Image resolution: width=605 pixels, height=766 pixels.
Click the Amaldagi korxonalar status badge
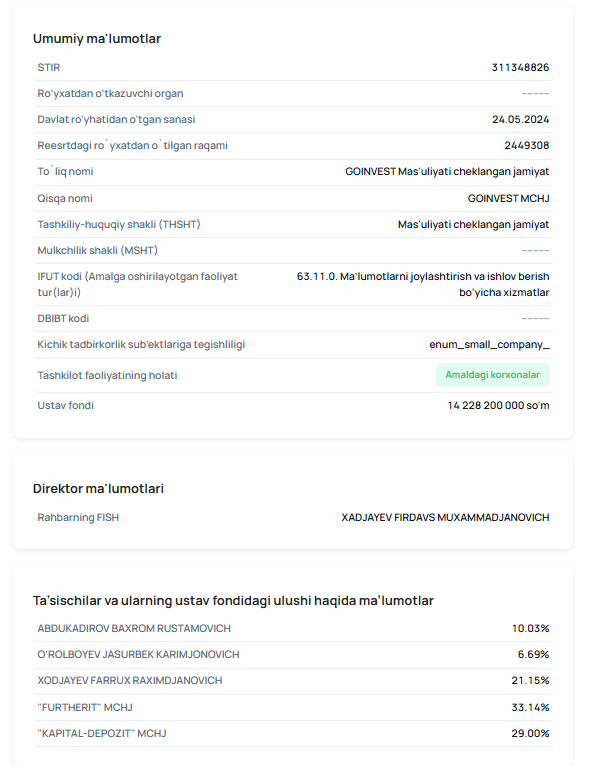[x=493, y=375]
